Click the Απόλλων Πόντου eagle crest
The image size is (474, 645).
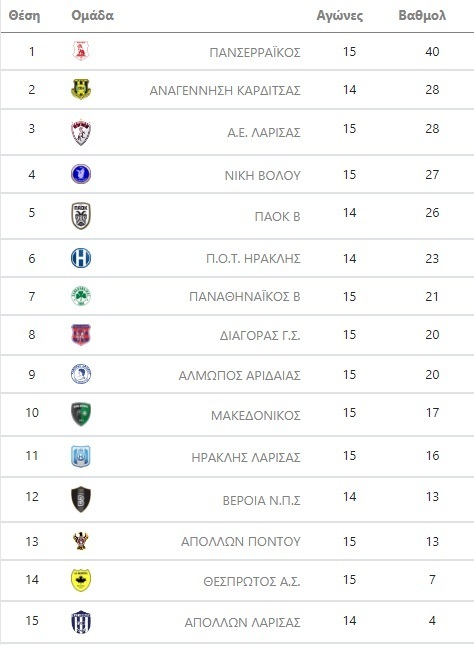pos(81,541)
